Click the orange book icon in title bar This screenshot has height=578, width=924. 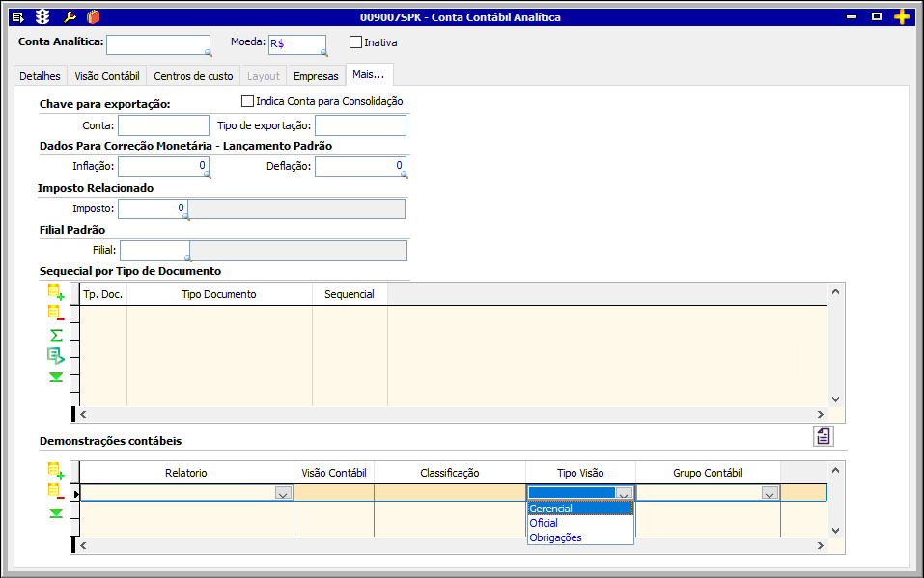[x=93, y=16]
